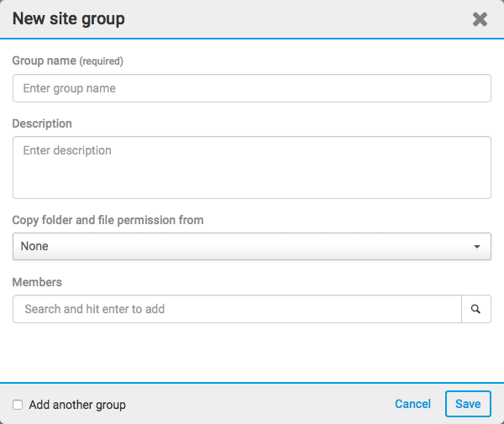The width and height of the screenshot is (504, 424).
Task: Click the "New site group" dialog title
Action: coord(68,18)
